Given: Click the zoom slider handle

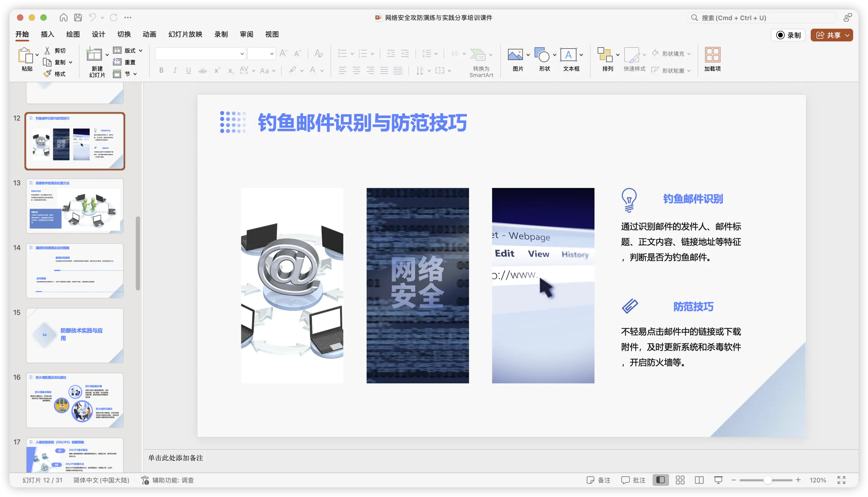Looking at the screenshot, I should [x=767, y=480].
